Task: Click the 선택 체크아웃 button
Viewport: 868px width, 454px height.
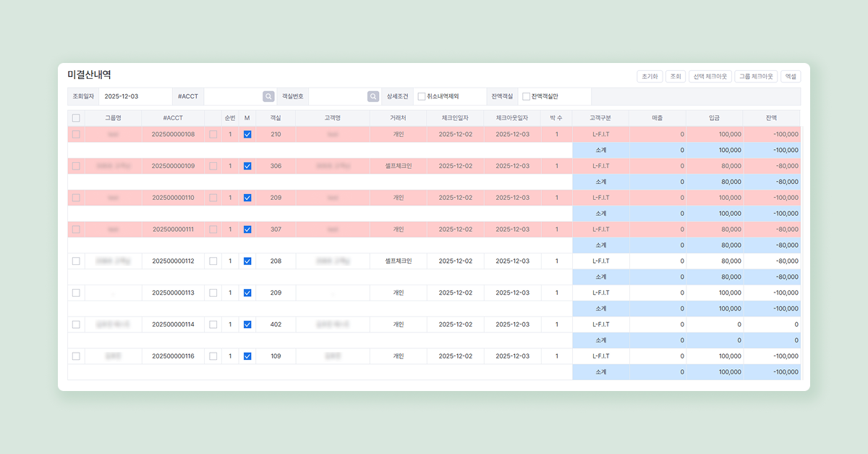Action: point(710,76)
